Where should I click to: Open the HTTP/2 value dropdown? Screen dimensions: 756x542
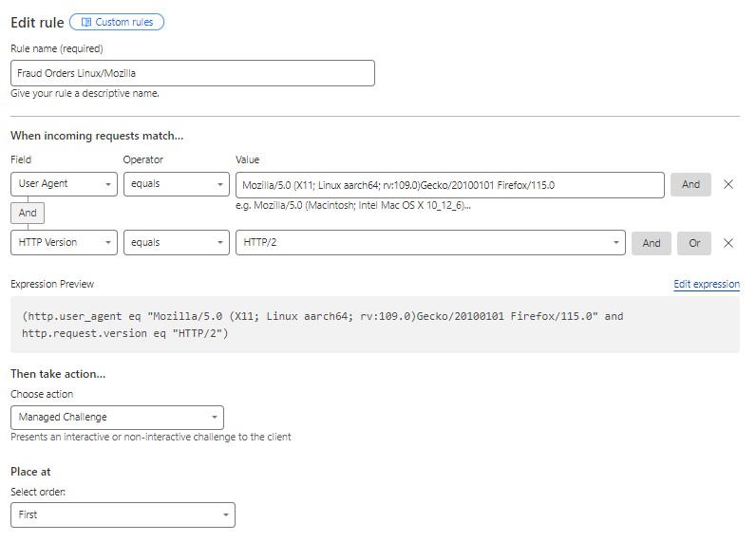point(430,242)
